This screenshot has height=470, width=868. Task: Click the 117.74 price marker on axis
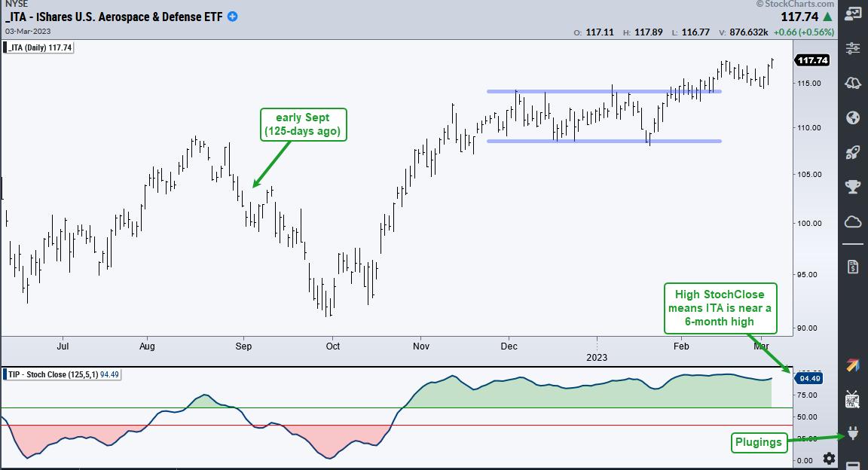(x=812, y=60)
